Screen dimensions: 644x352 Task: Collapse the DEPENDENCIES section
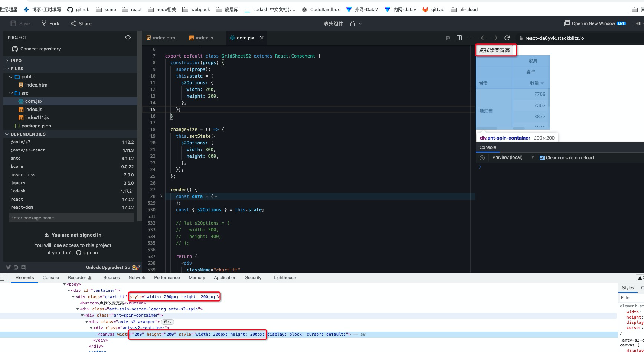tap(7, 134)
